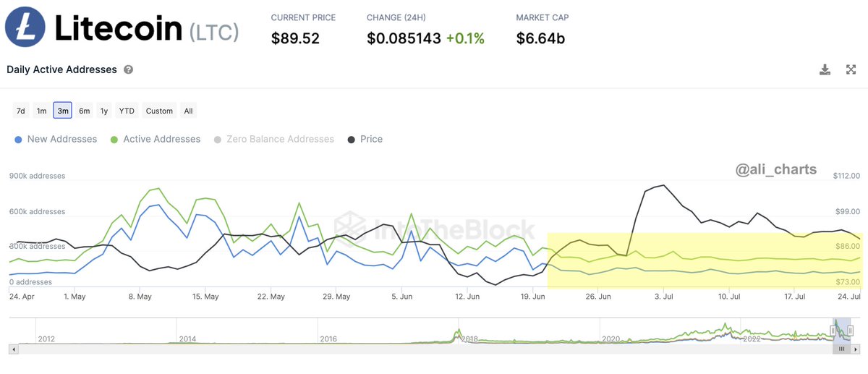Click the 24. Jul x-axis label
Viewport: 868px width, 374px height.
[x=849, y=297]
